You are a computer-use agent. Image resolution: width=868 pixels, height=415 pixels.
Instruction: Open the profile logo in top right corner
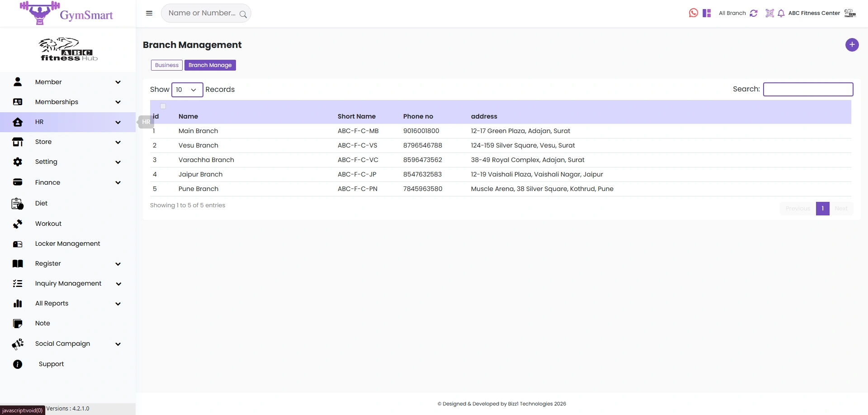(x=850, y=13)
